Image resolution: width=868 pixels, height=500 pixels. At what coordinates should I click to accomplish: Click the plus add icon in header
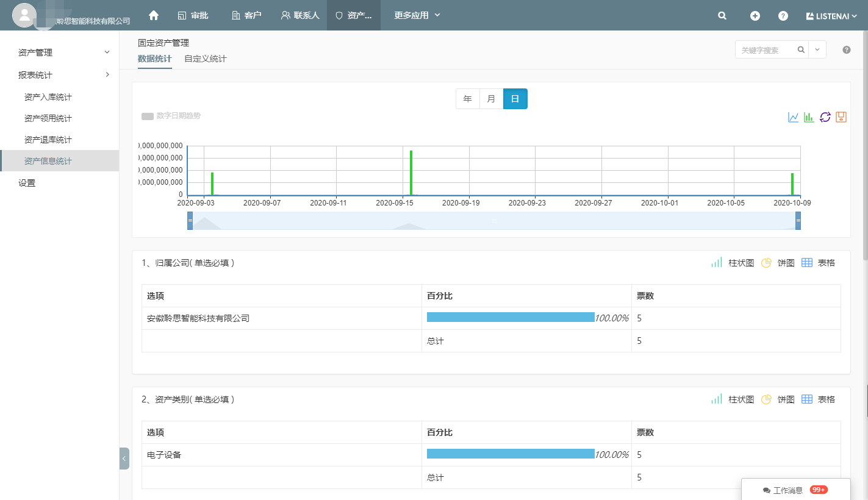pos(755,16)
